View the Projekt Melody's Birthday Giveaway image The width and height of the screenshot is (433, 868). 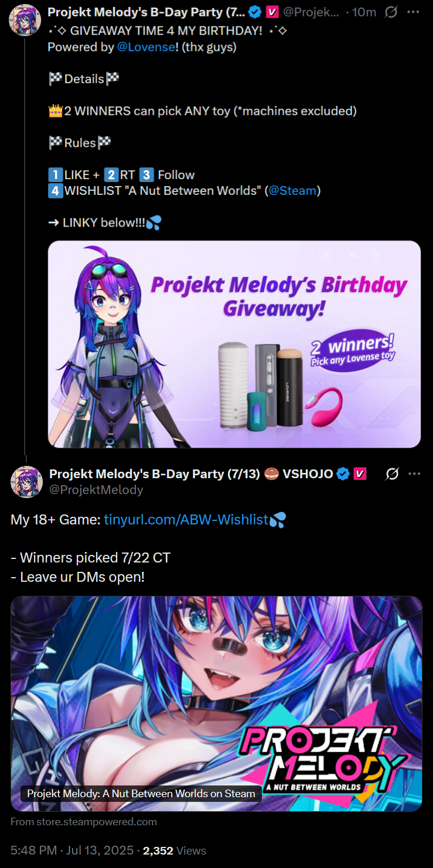[234, 344]
